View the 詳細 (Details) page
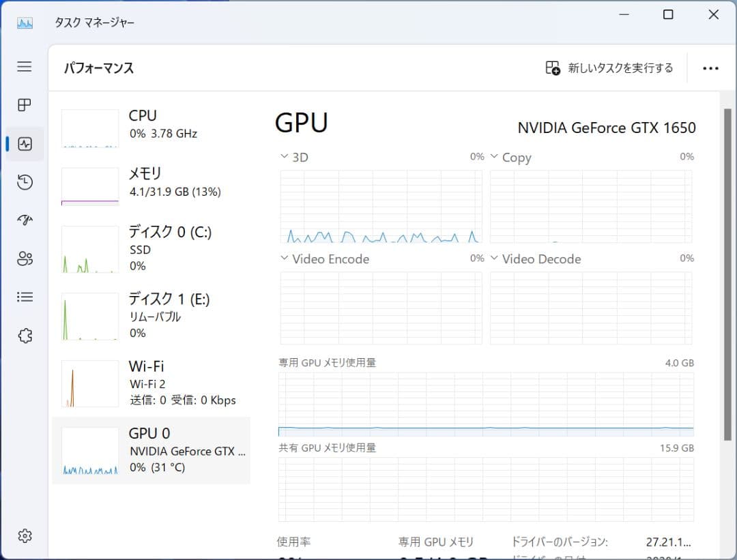The image size is (737, 560). tap(24, 296)
